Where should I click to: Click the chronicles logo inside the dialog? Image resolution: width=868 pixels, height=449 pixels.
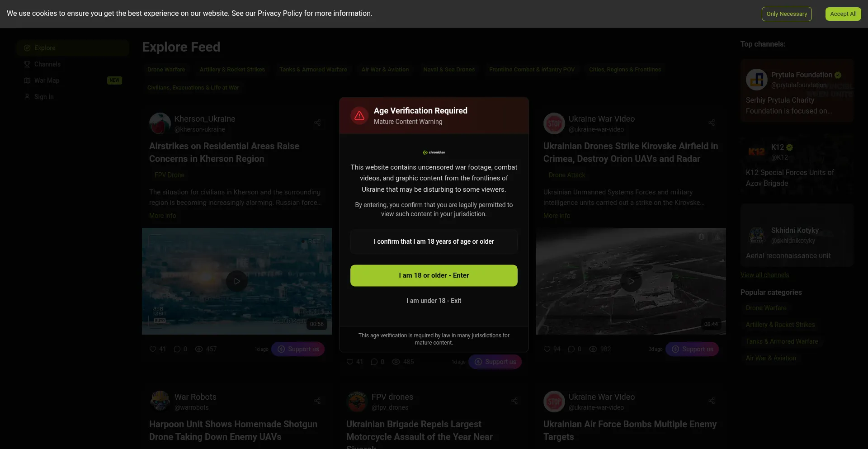pyautogui.click(x=434, y=152)
